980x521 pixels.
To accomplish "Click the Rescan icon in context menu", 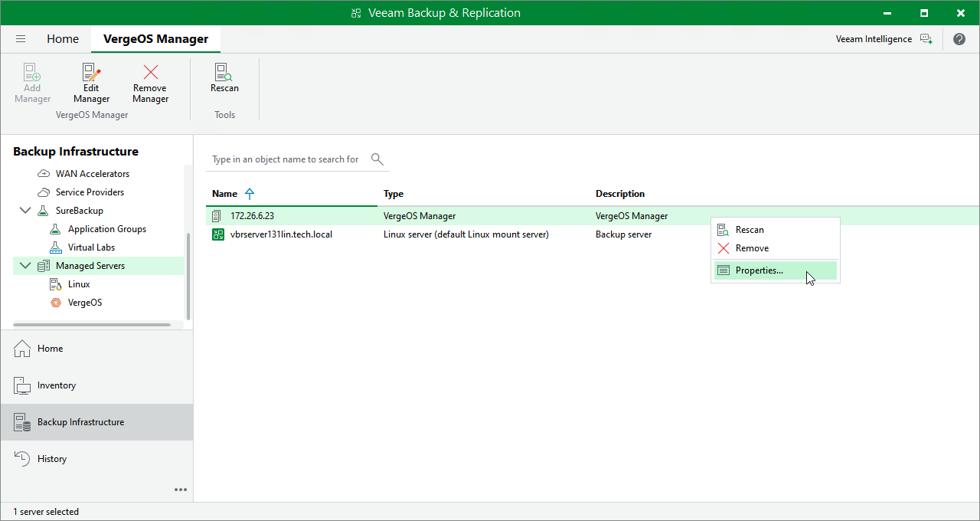I will click(x=723, y=230).
